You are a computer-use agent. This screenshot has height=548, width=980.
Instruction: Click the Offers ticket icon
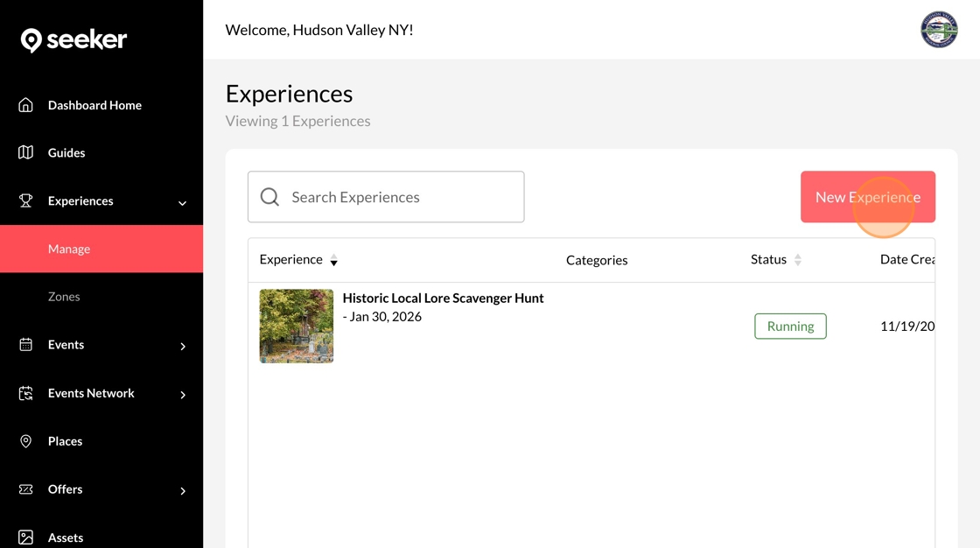[x=26, y=489]
